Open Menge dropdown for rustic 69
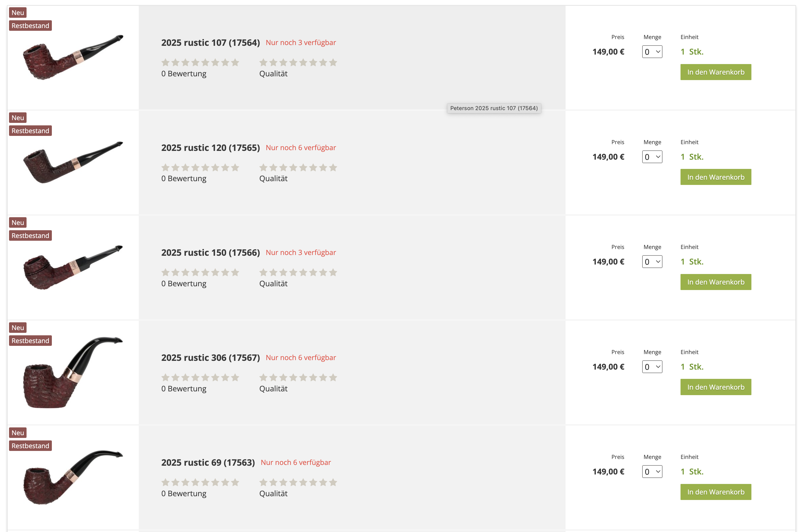Screen dimensions: 801x532 652,472
